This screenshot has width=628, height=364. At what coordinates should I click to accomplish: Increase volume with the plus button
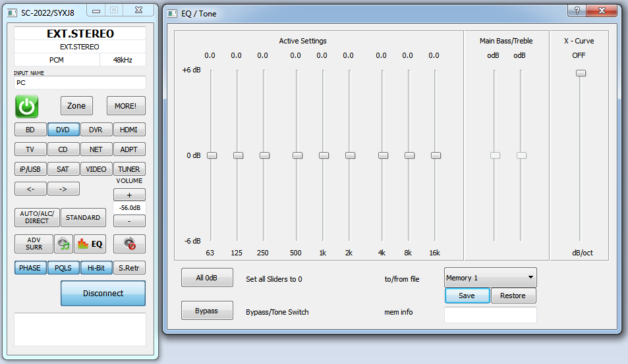129,195
